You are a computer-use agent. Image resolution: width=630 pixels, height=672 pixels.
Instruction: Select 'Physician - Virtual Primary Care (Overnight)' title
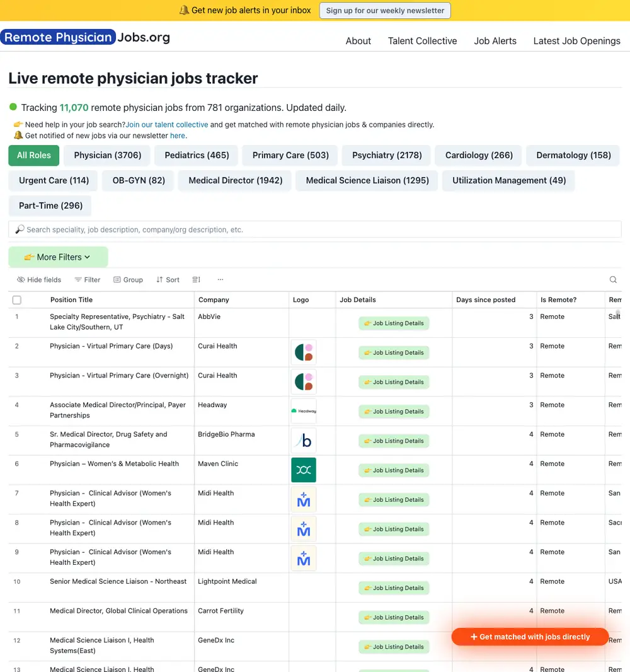coord(119,376)
